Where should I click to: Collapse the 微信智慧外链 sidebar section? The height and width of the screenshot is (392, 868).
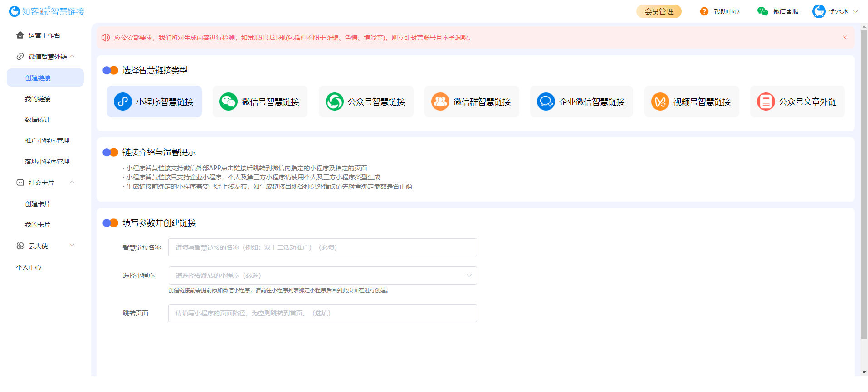[72, 57]
